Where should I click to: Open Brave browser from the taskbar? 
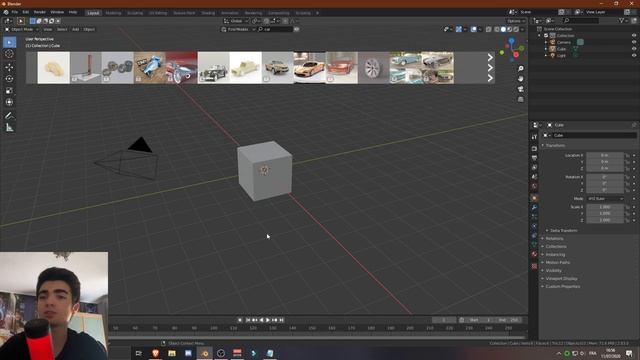coord(155,353)
